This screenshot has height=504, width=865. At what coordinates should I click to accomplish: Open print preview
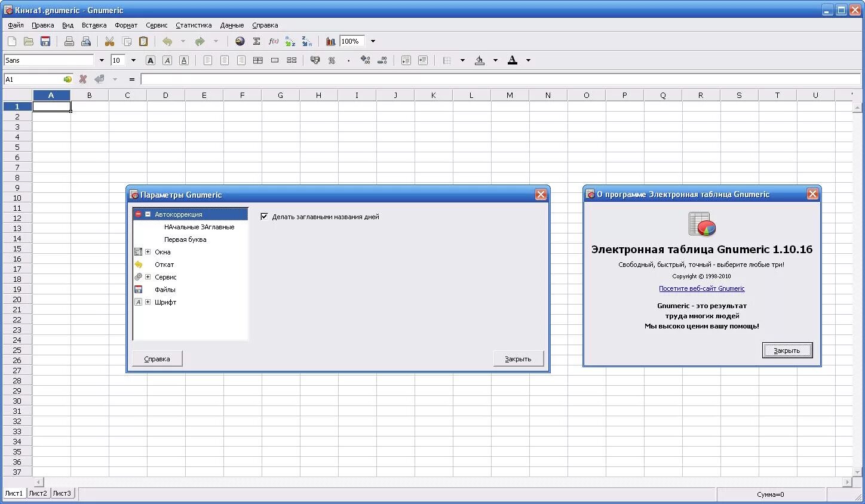point(86,41)
